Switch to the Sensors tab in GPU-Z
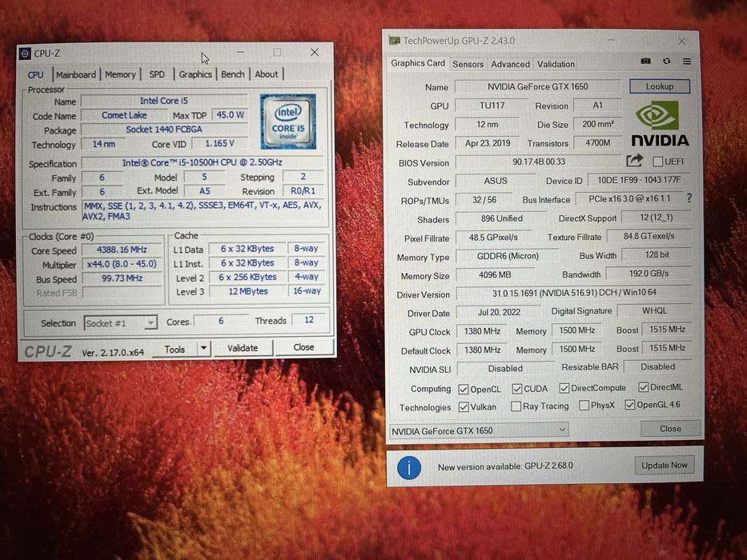 pos(468,64)
